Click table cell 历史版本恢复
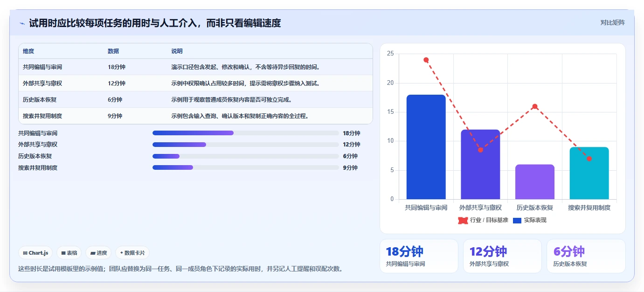 (40, 100)
